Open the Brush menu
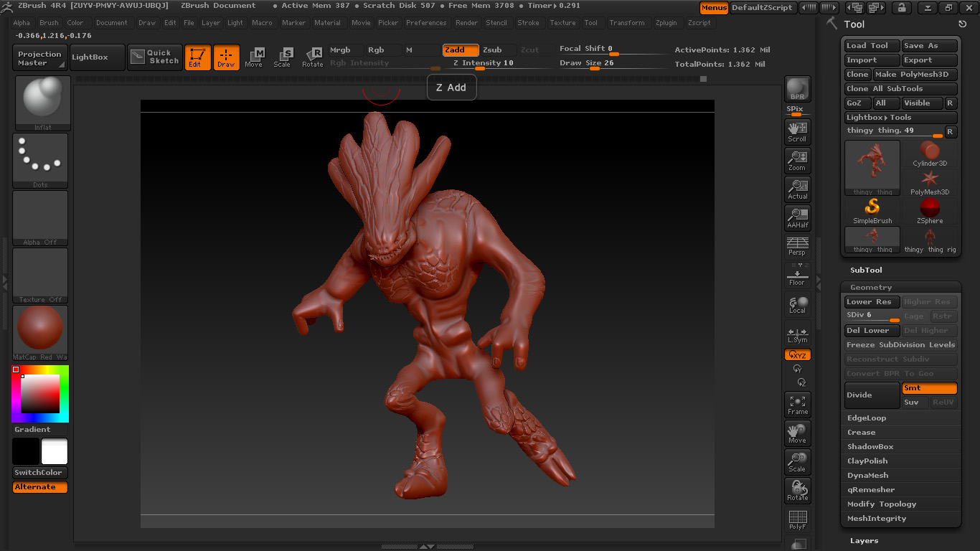 [49, 23]
